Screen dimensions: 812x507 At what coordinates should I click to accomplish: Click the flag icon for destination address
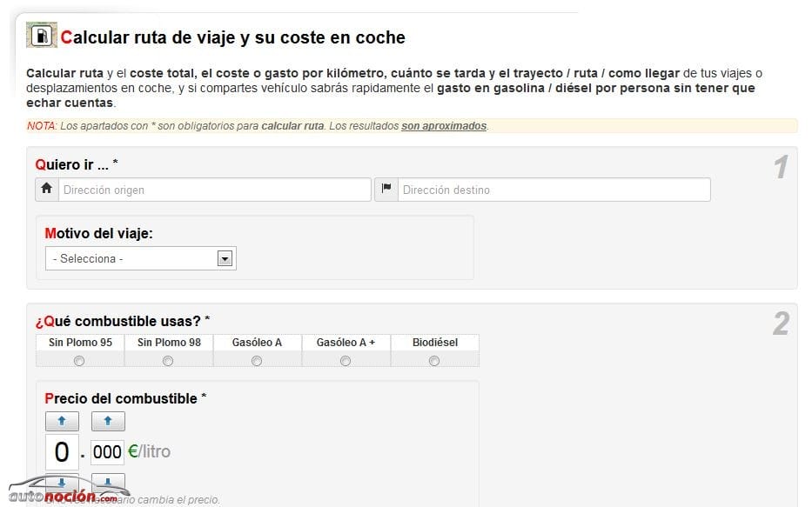386,190
